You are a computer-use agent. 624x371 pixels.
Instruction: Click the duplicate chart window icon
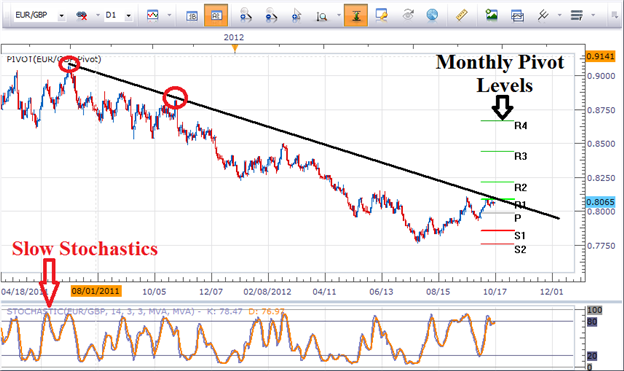517,16
